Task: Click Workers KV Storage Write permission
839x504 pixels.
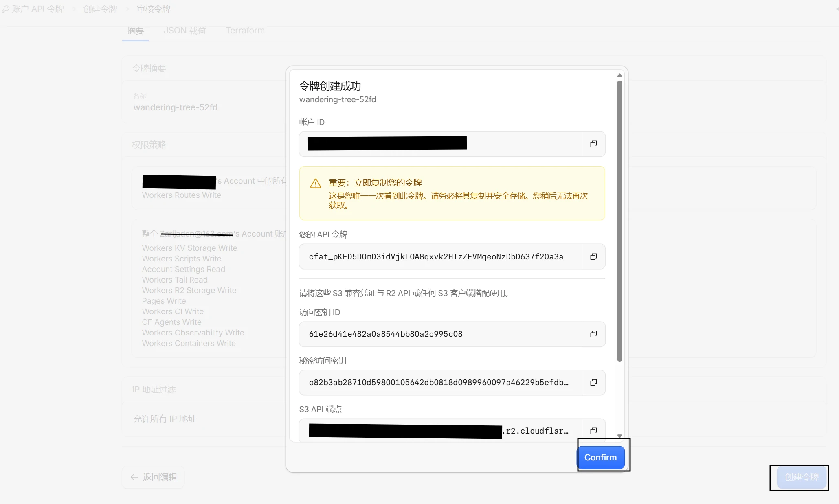Action: [189, 248]
